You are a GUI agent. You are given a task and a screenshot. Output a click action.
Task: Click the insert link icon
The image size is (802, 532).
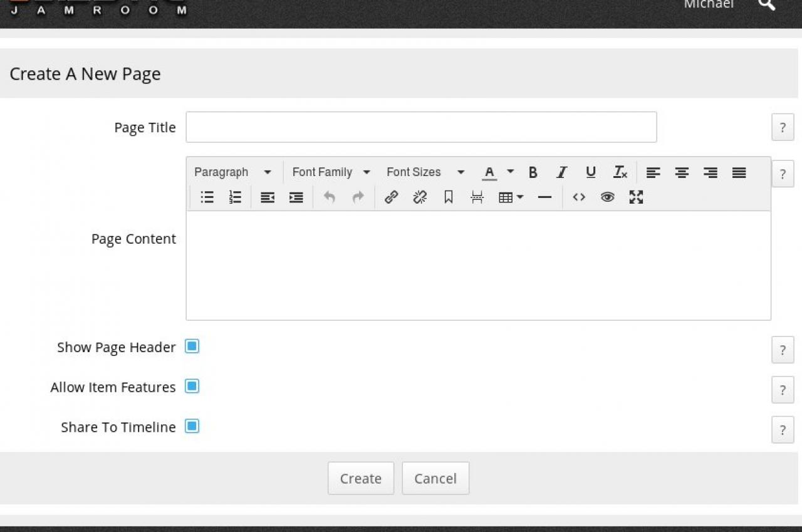[x=391, y=197]
